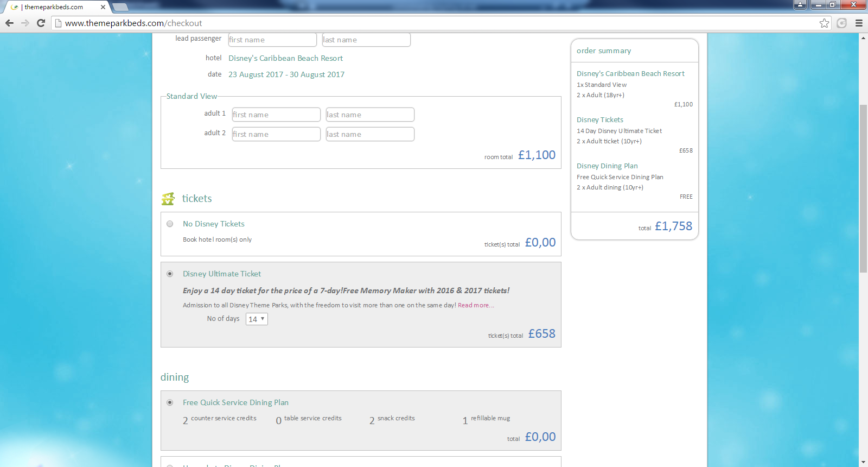This screenshot has height=467, width=868.
Task: Click the '2 snack credits' text
Action: pos(392,419)
